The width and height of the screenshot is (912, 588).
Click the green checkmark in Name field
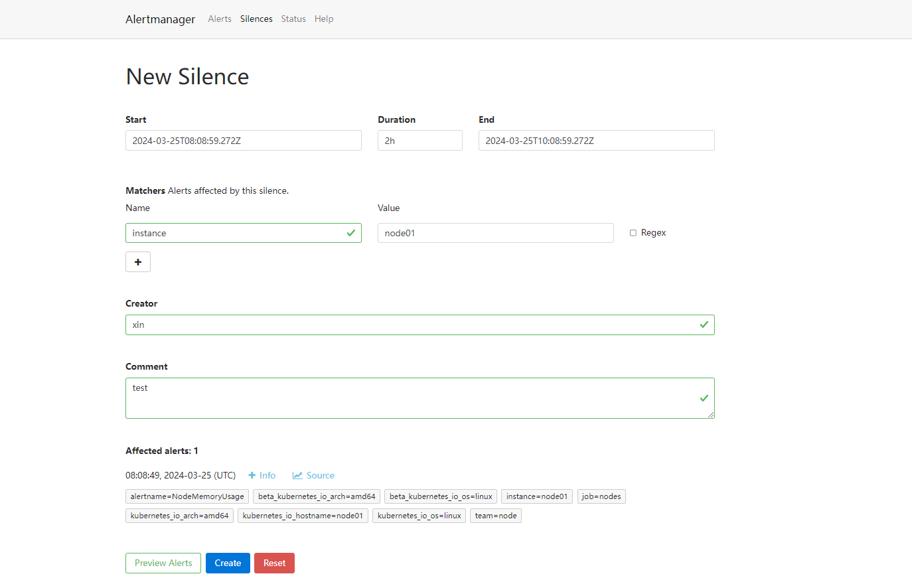click(351, 233)
